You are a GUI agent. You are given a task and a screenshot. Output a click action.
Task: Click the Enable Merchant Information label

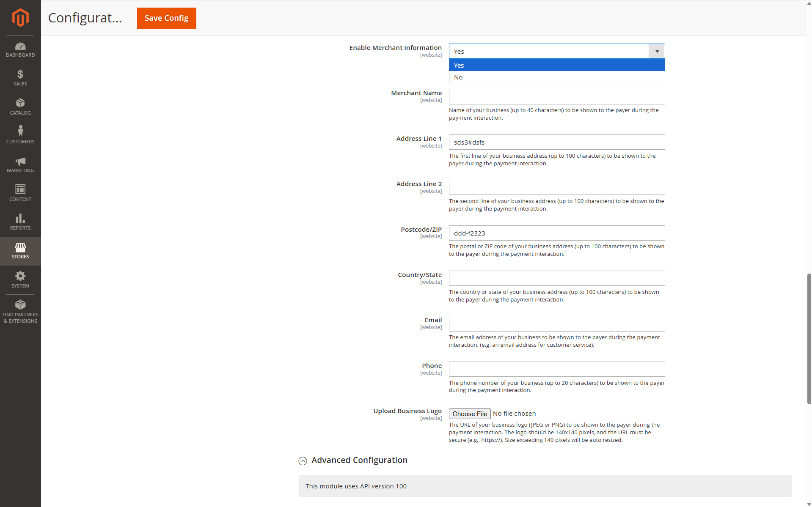(395, 48)
